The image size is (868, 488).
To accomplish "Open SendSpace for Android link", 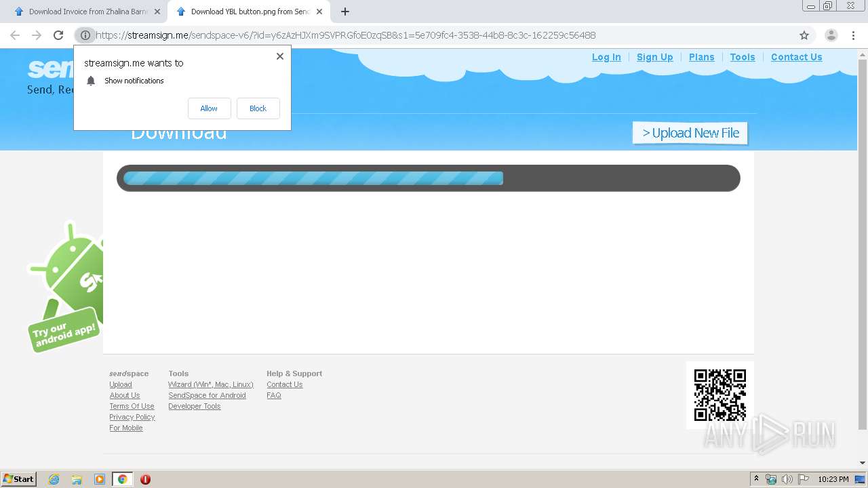I will (207, 395).
